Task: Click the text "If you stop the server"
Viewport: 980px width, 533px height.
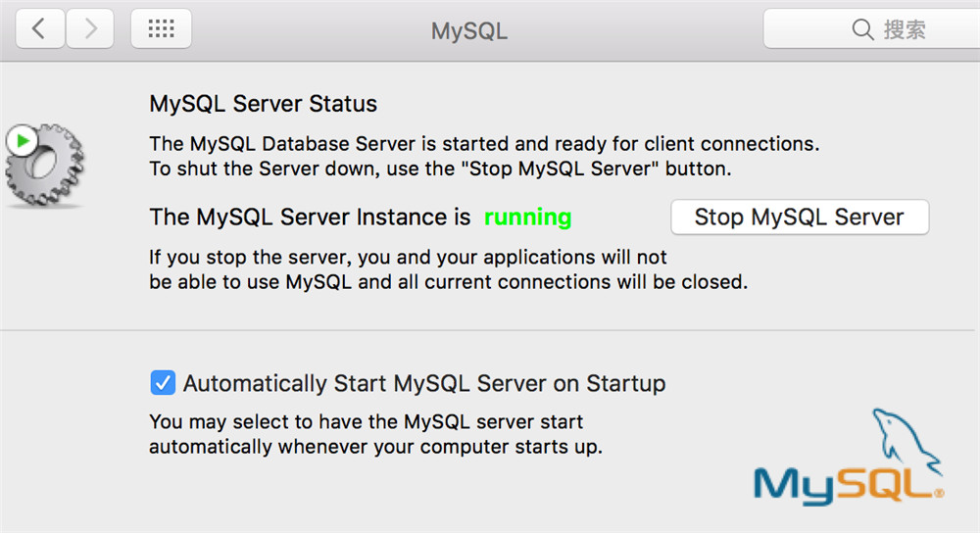Action: [250, 257]
